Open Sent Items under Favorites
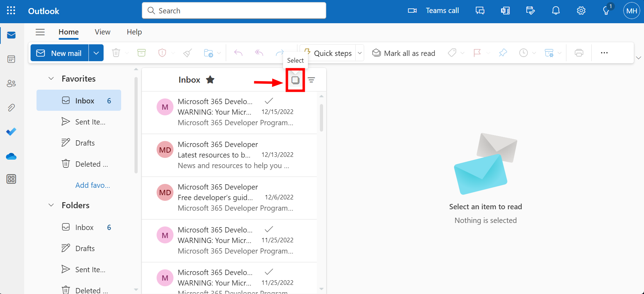The image size is (644, 294). 79,122
